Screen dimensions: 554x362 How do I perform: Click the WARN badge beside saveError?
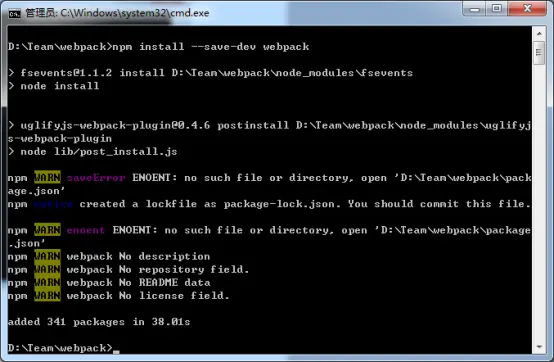point(47,178)
